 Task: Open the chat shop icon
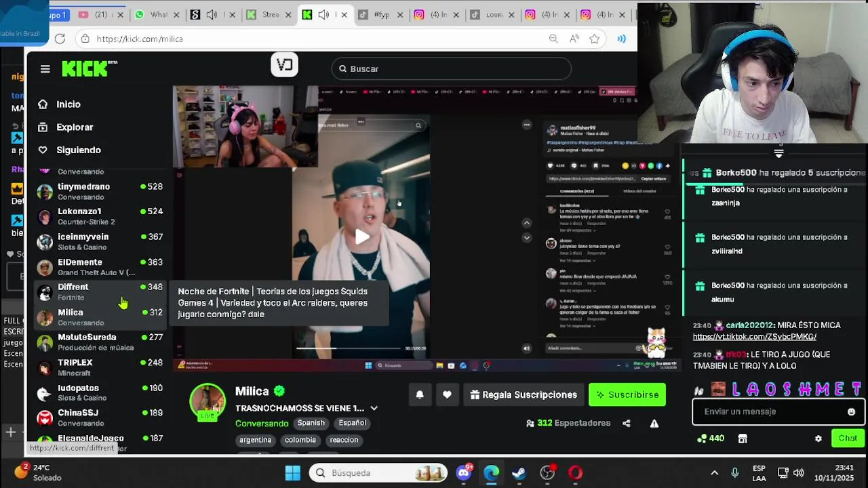coord(743,439)
